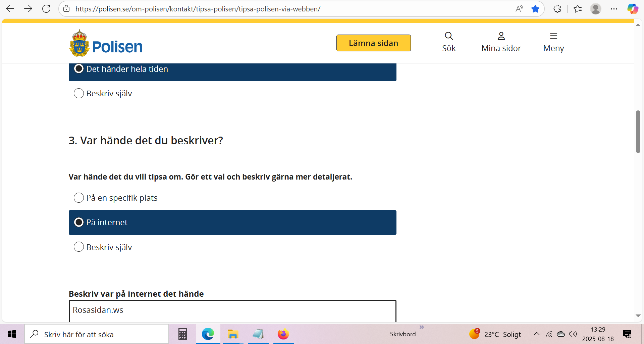The width and height of the screenshot is (644, 344).
Task: Show hidden system tray icons
Action: 536,334
